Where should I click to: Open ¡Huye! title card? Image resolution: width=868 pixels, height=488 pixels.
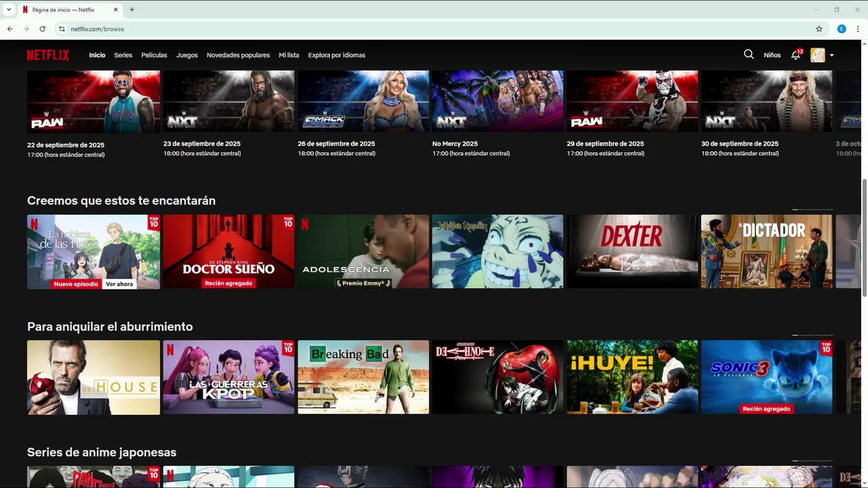[x=633, y=377]
